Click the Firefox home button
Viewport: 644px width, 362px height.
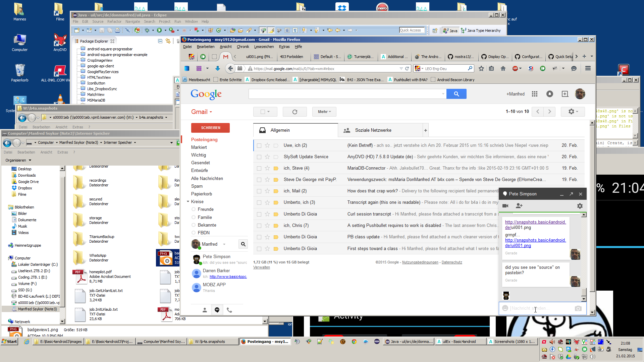pos(503,68)
